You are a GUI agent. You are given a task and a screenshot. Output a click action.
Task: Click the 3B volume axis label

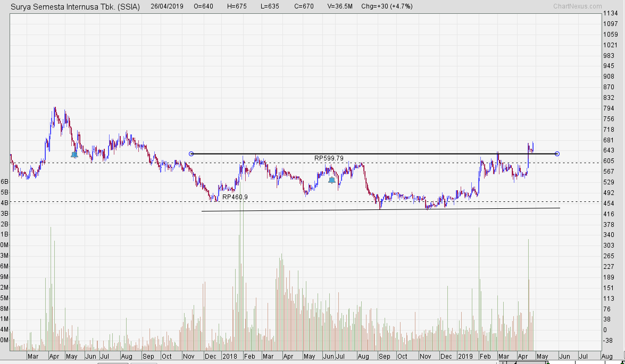pos(4,214)
